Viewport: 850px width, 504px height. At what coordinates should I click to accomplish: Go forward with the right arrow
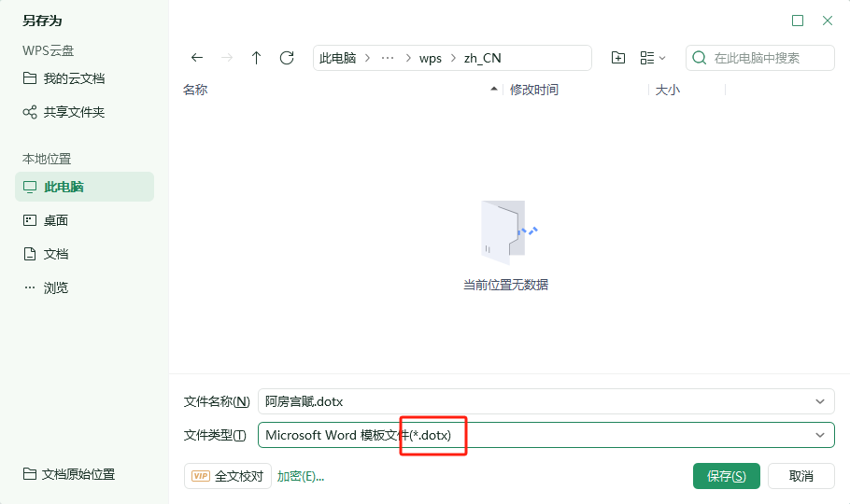click(227, 58)
